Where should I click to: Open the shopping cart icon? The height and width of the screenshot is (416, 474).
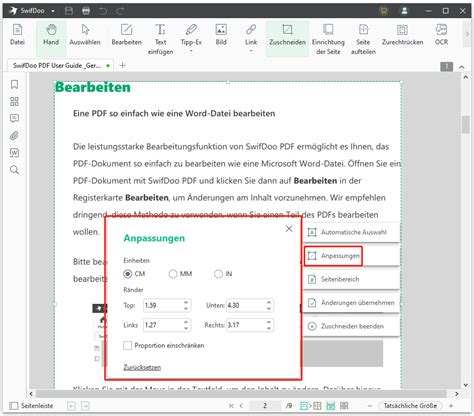(x=384, y=11)
